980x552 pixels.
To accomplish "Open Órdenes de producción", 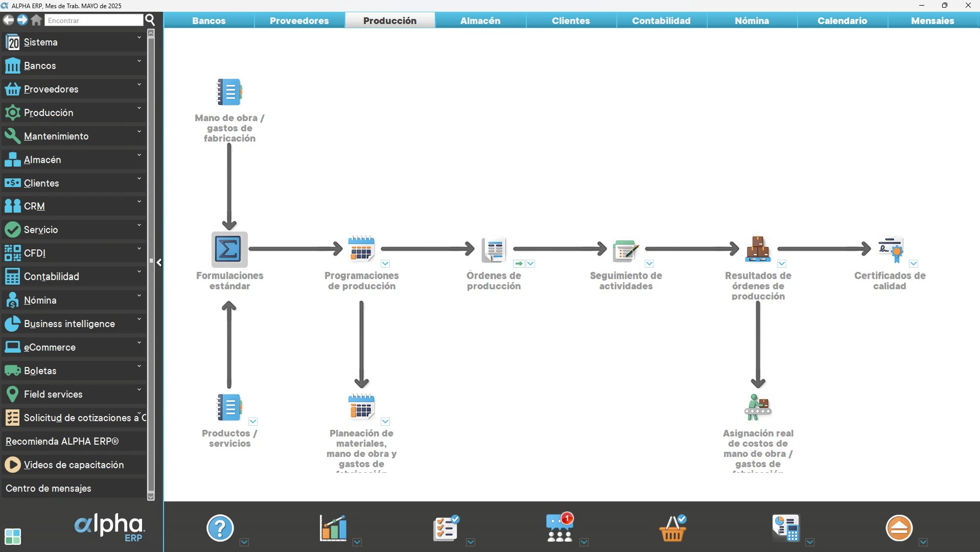I will click(494, 249).
